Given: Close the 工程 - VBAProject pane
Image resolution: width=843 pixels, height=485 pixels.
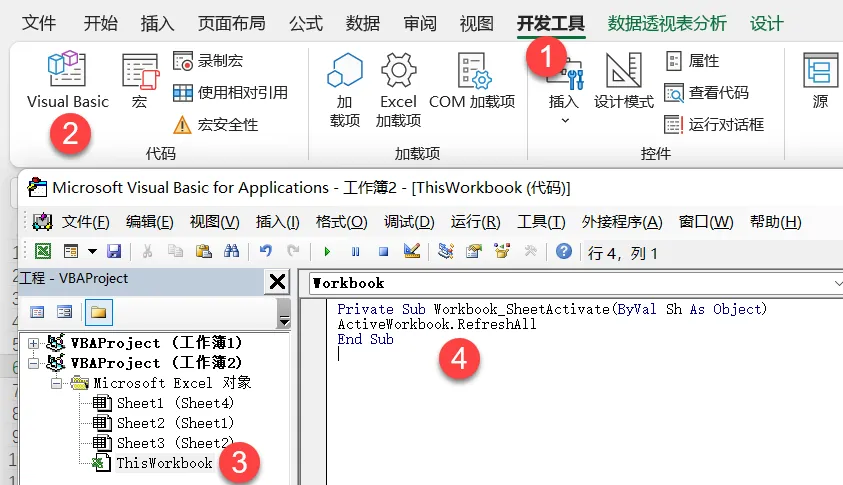Looking at the screenshot, I should click(277, 281).
